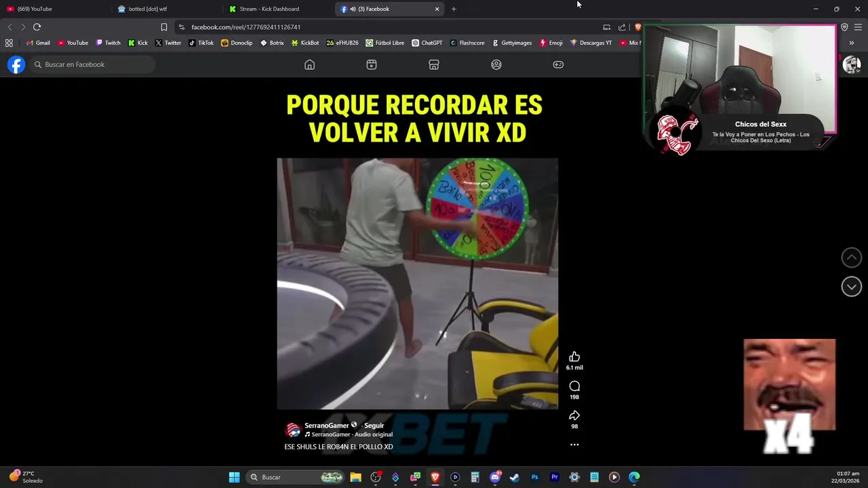Open the Groups icon in Facebook nav
868x488 pixels.
496,64
